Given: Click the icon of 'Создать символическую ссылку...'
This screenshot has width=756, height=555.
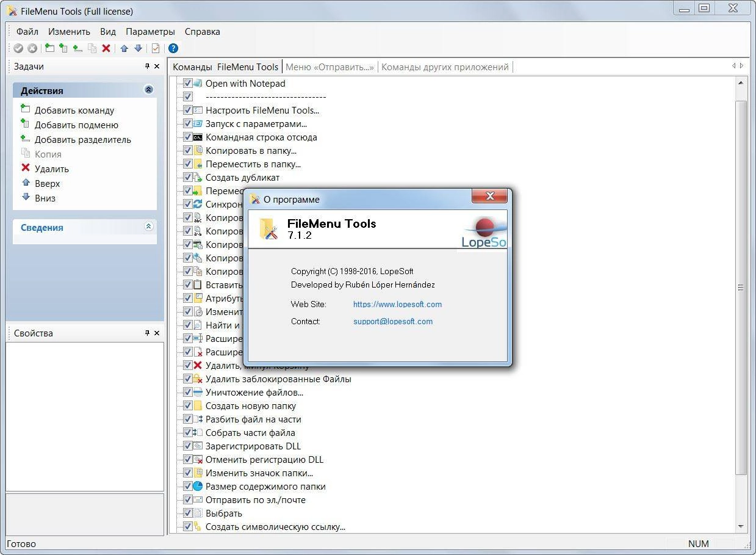Looking at the screenshot, I should pyautogui.click(x=198, y=527).
